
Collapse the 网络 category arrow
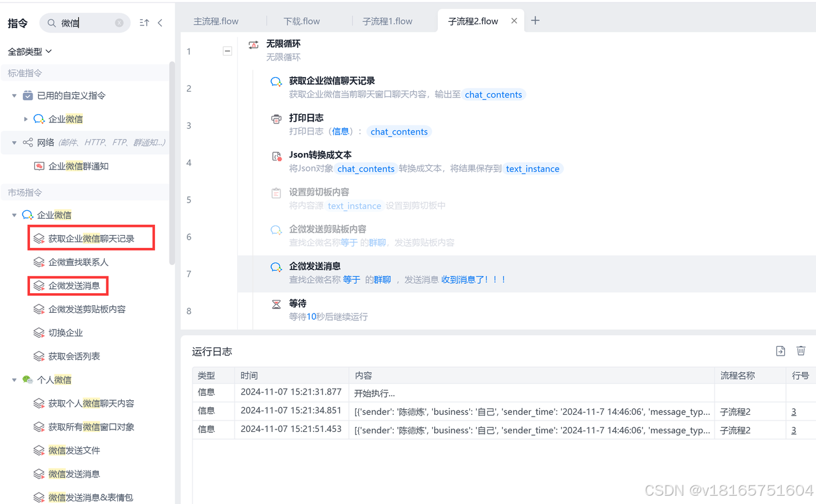point(14,143)
